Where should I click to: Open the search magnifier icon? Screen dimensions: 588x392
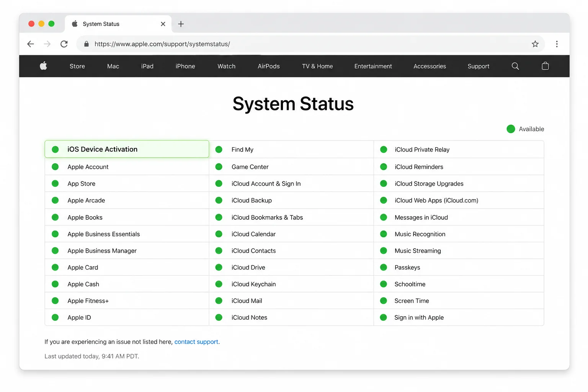(x=515, y=66)
